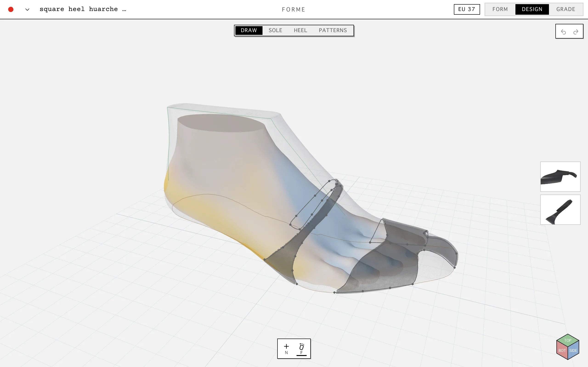The width and height of the screenshot is (588, 367).
Task: Open the HEEL tab
Action: tap(300, 30)
